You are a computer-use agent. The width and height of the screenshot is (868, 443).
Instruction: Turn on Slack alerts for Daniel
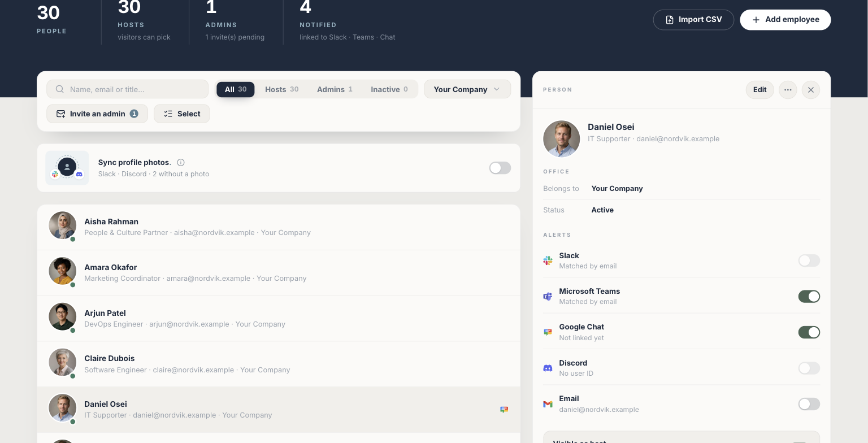pos(809,260)
